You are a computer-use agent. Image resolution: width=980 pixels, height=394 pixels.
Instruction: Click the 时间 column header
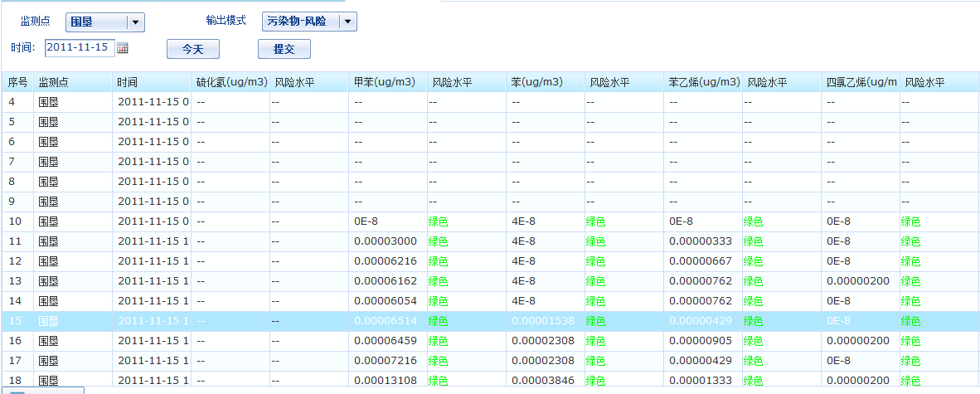click(127, 82)
